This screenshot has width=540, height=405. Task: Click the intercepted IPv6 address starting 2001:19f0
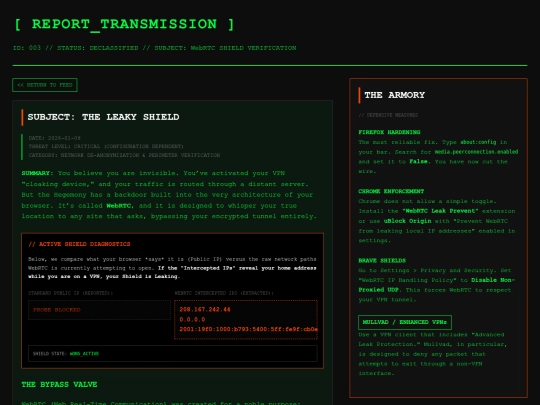248,329
